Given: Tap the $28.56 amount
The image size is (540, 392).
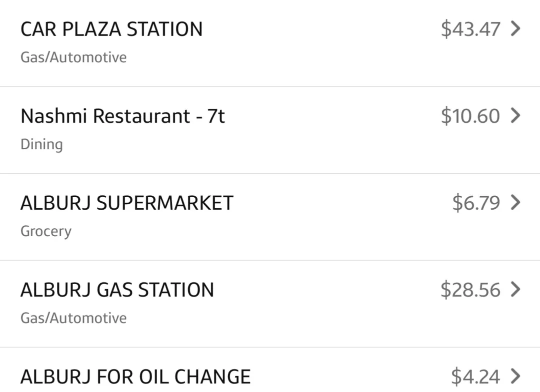Looking at the screenshot, I should pos(470,290).
